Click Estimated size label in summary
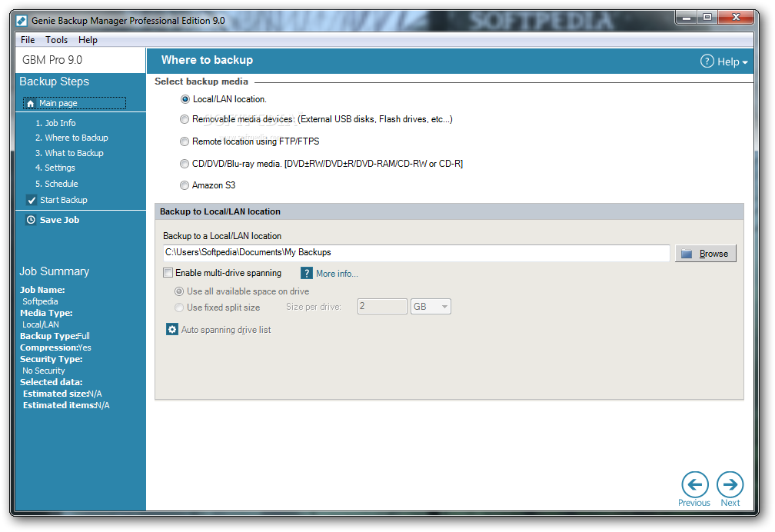The width and height of the screenshot is (775, 532). 55,394
